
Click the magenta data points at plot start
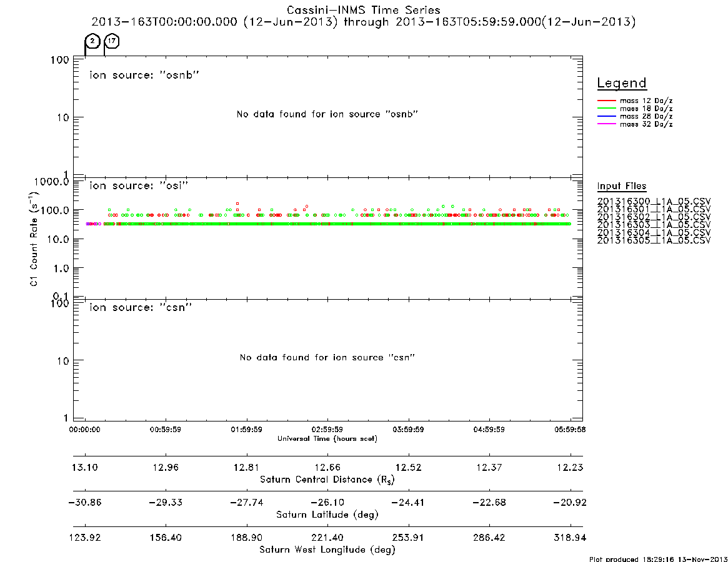[93, 224]
